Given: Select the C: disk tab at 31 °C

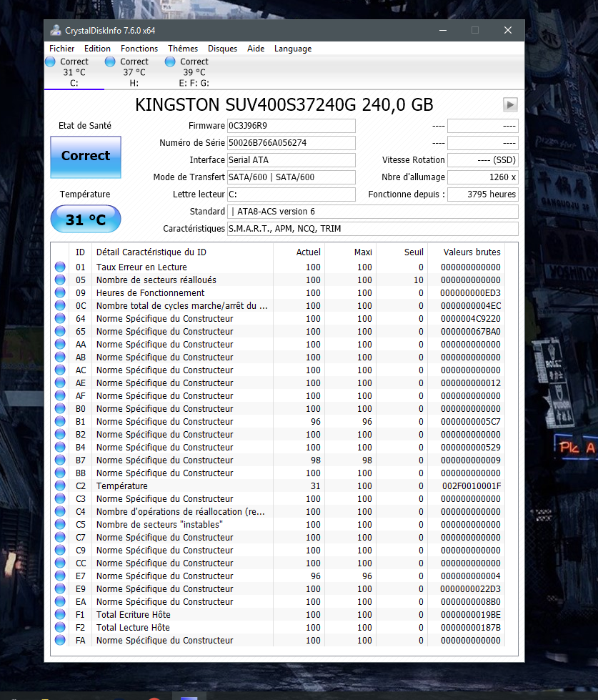Looking at the screenshot, I should 74,72.
